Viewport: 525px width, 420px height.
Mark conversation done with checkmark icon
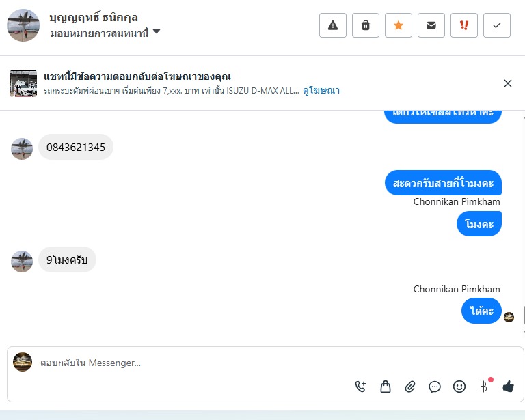pos(496,25)
